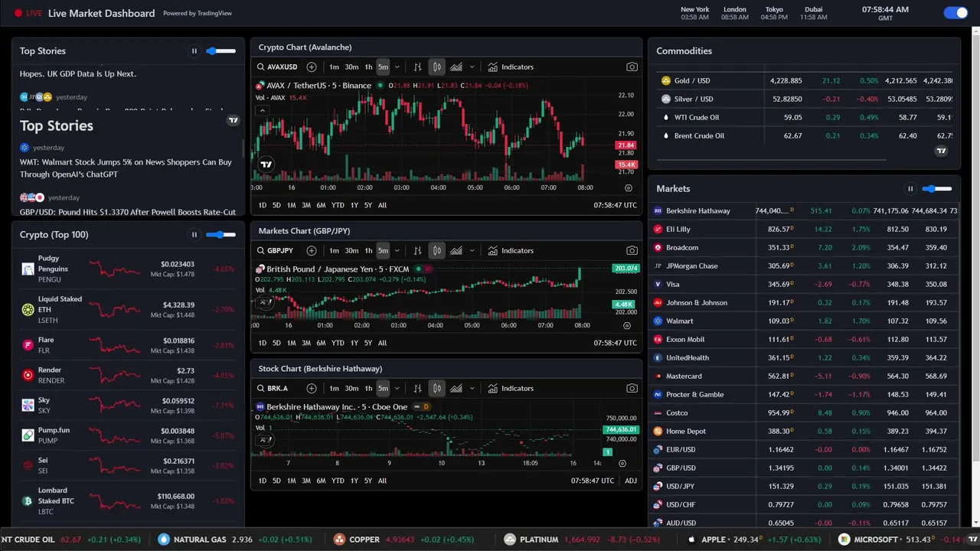The width and height of the screenshot is (980, 551).
Task: Select area chart style in Avalanche chart
Action: [456, 67]
